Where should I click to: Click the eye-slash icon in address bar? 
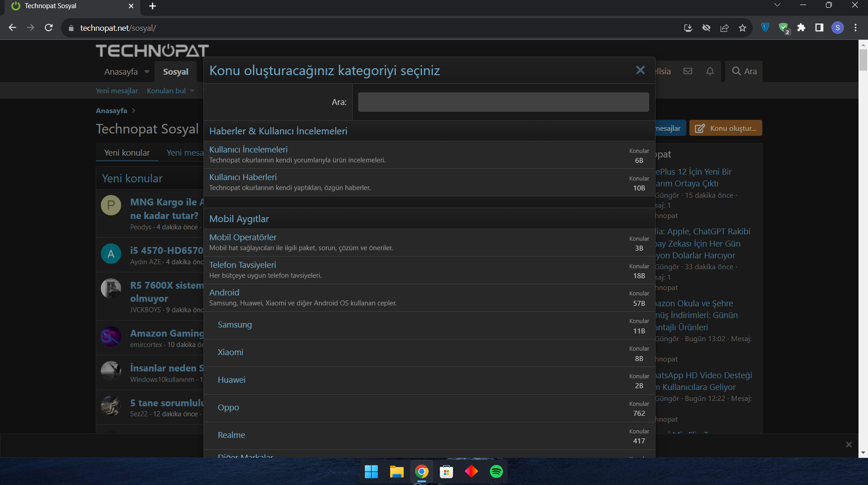click(x=706, y=28)
